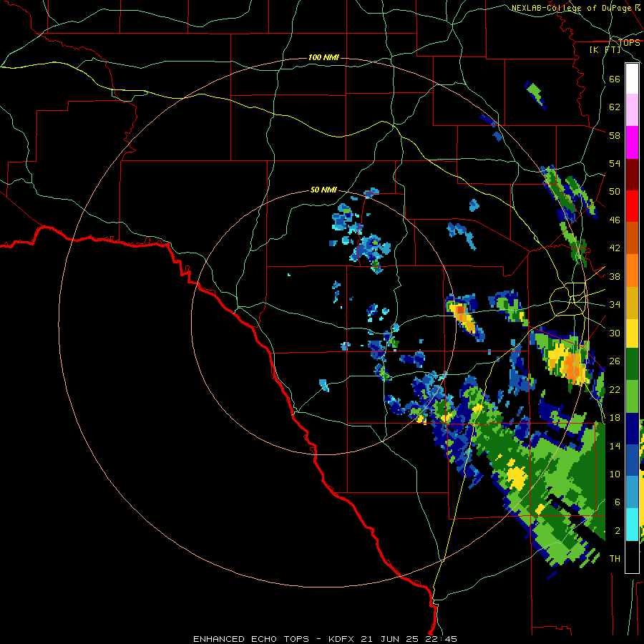The height and width of the screenshot is (644, 644).
Task: Click the white color swatch in legend
Action: (632, 79)
